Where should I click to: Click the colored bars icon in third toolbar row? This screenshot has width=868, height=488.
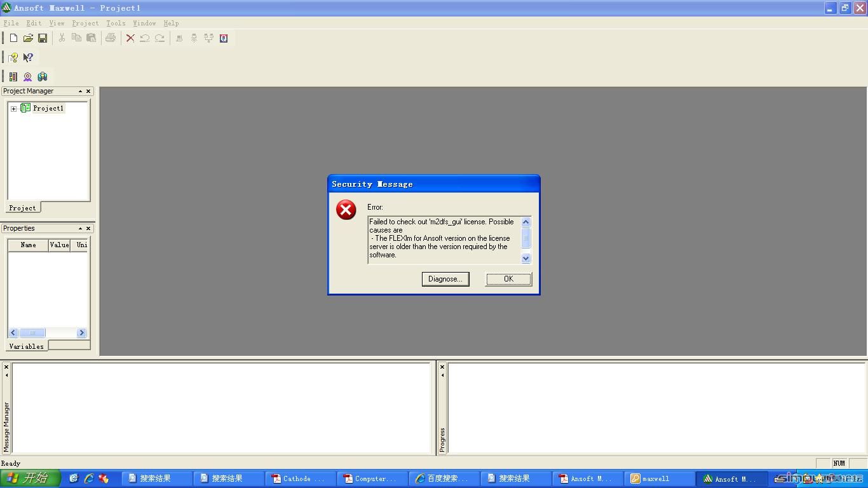click(x=13, y=76)
